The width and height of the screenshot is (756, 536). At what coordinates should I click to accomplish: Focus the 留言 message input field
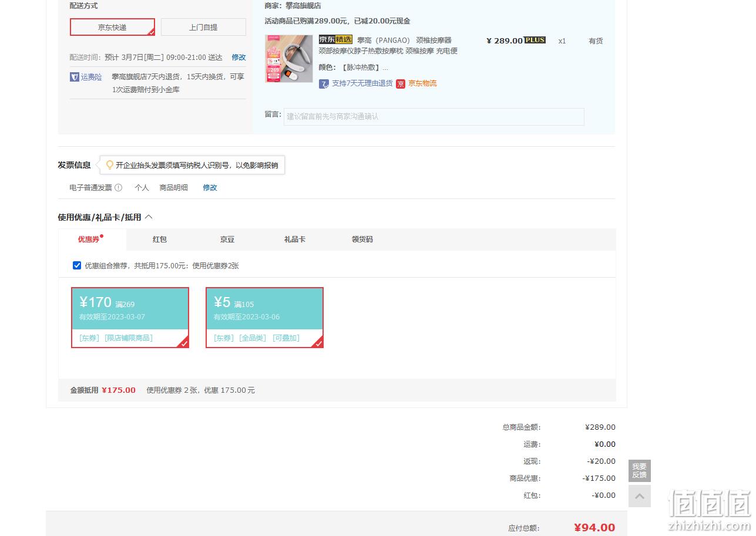[434, 116]
